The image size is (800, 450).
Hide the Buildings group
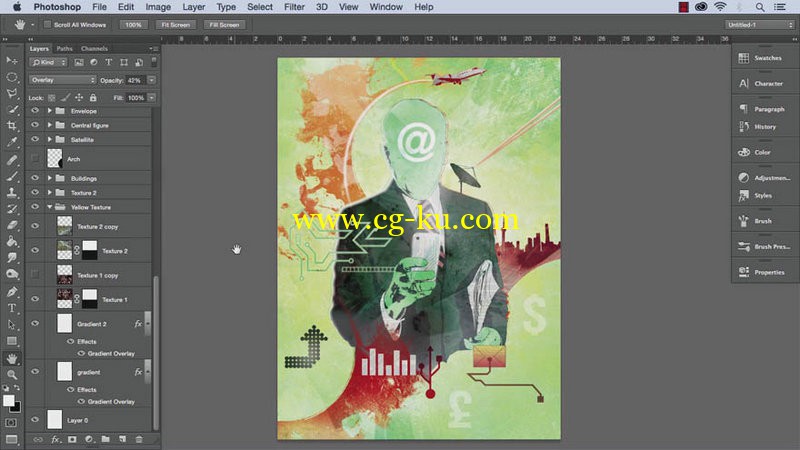point(35,178)
